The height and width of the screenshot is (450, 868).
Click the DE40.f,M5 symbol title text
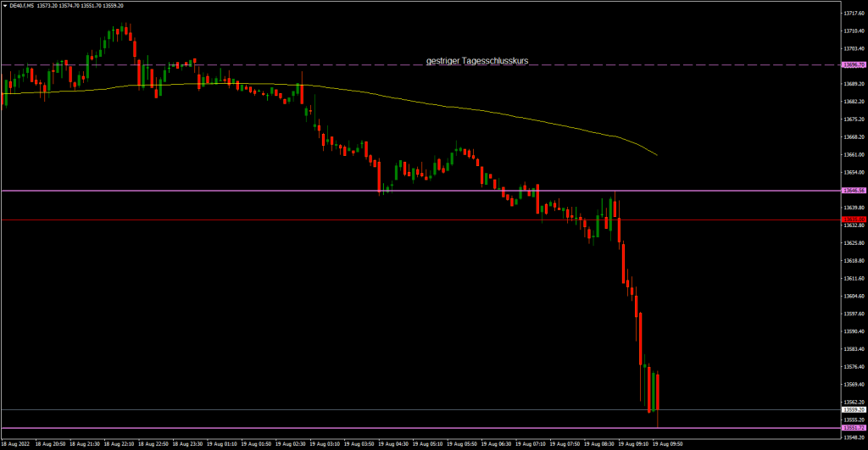point(23,5)
